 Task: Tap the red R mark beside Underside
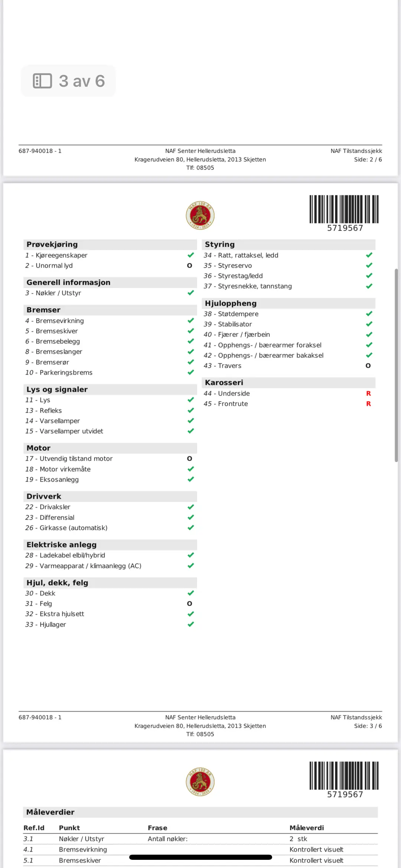coord(368,393)
